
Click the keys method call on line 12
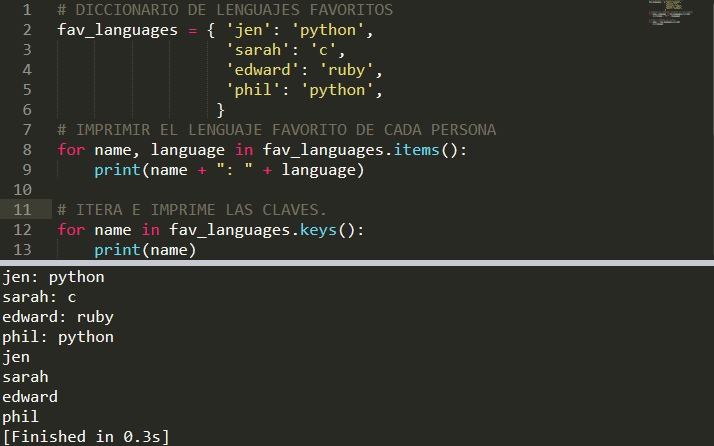[x=318, y=230]
